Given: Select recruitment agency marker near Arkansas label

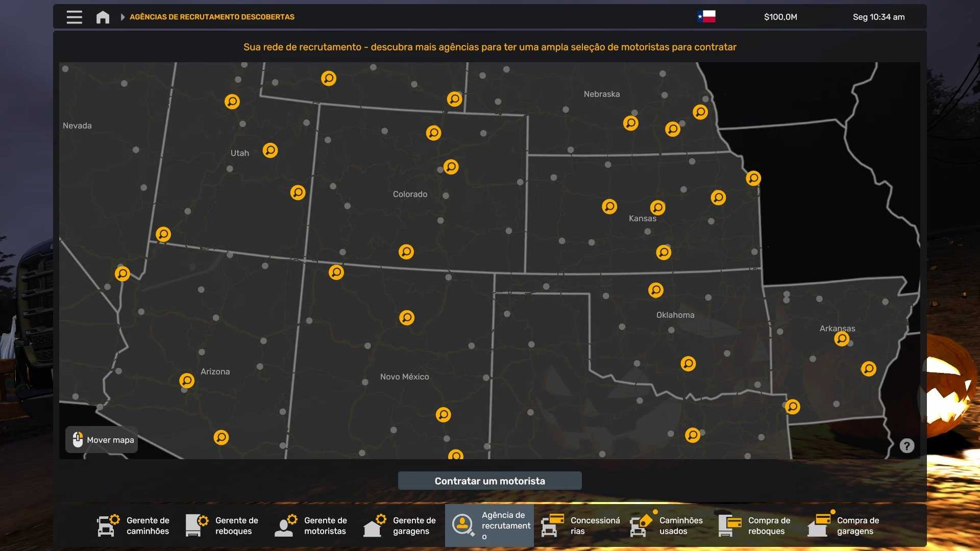Looking at the screenshot, I should (x=841, y=339).
